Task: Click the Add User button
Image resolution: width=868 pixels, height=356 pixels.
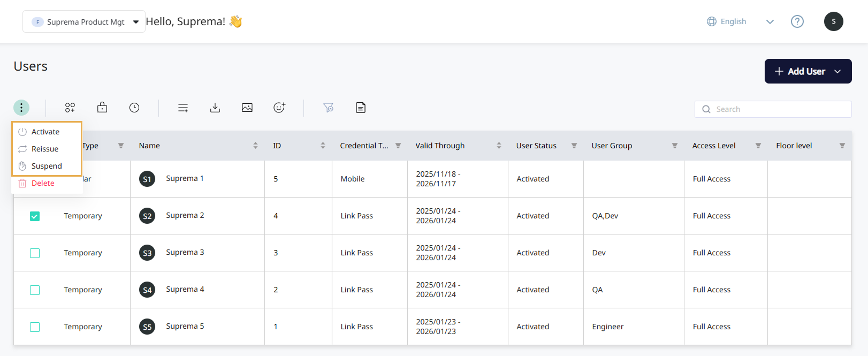Action: pos(808,71)
